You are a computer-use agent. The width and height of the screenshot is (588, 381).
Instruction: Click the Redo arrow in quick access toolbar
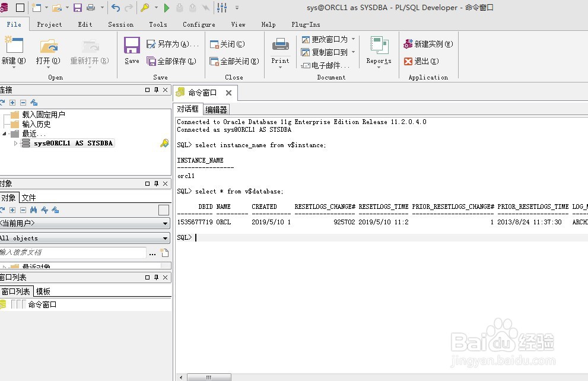[129, 8]
